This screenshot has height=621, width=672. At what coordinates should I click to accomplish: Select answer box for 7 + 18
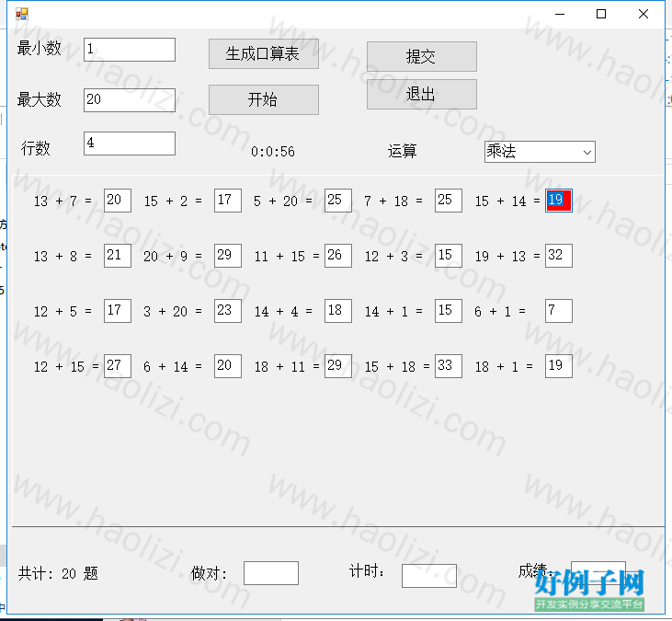click(449, 201)
